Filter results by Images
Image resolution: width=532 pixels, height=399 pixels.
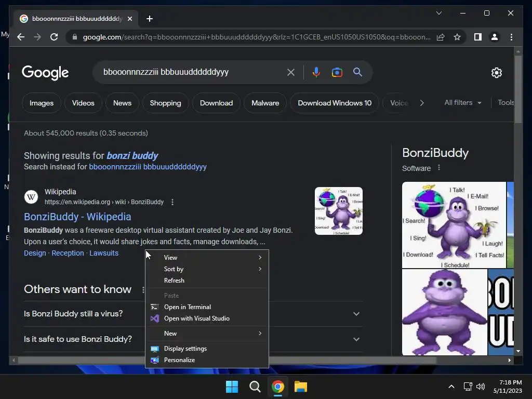click(42, 103)
